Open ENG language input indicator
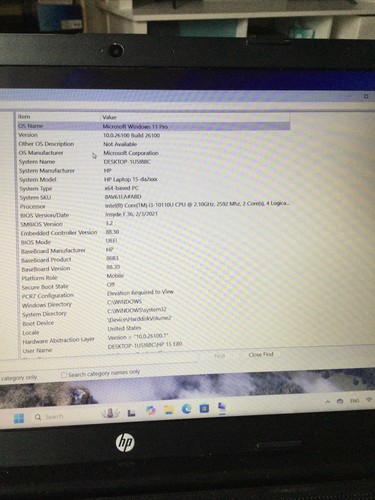 tap(355, 400)
